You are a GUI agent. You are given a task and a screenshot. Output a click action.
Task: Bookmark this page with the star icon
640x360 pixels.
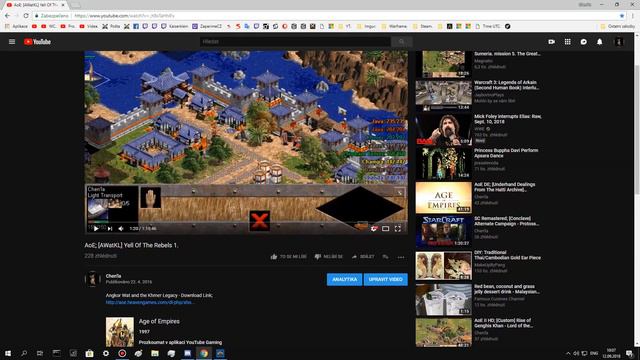622,16
